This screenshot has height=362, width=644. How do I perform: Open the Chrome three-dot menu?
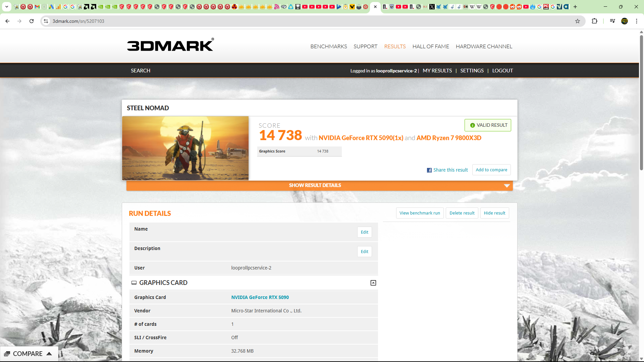click(636, 21)
